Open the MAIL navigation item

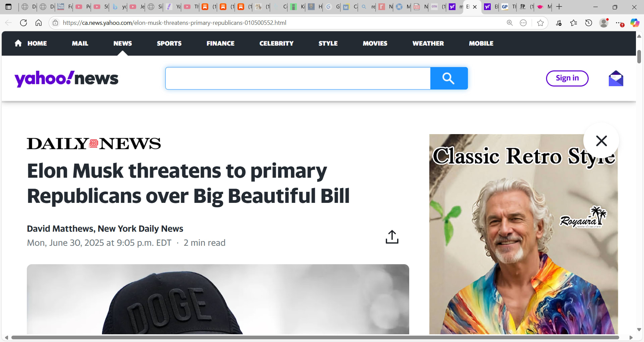(80, 43)
